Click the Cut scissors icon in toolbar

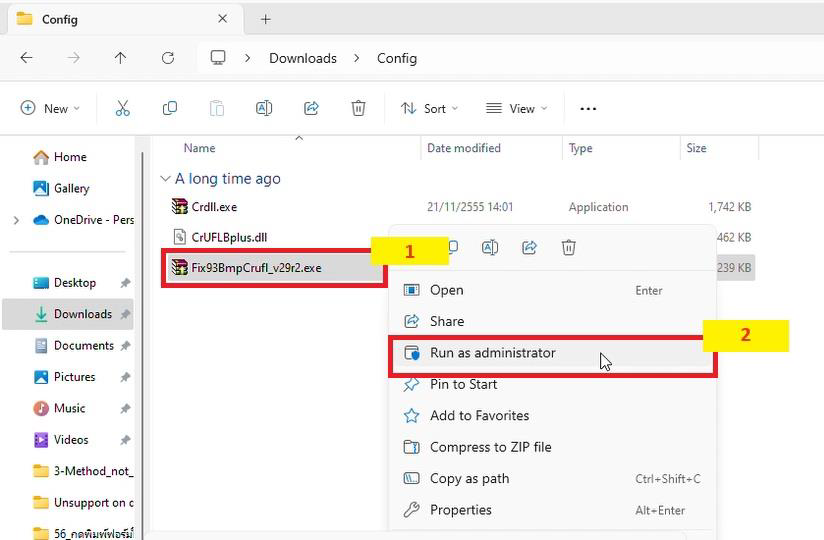point(122,108)
